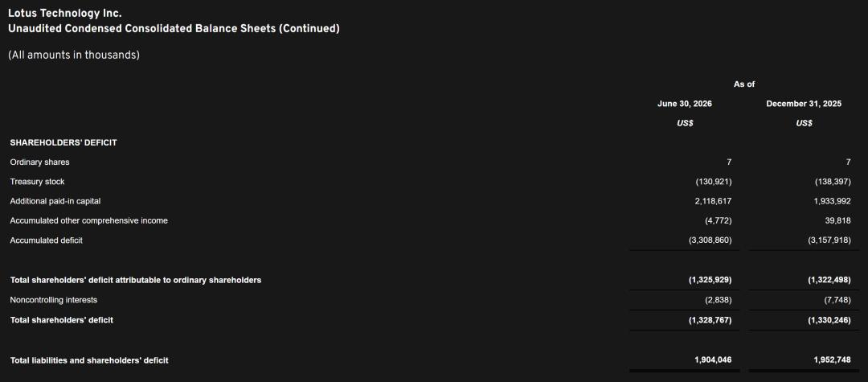The height and width of the screenshot is (382, 868).
Task: Click the SHAREHOLDERS' DEFICIT section heading
Action: click(63, 142)
